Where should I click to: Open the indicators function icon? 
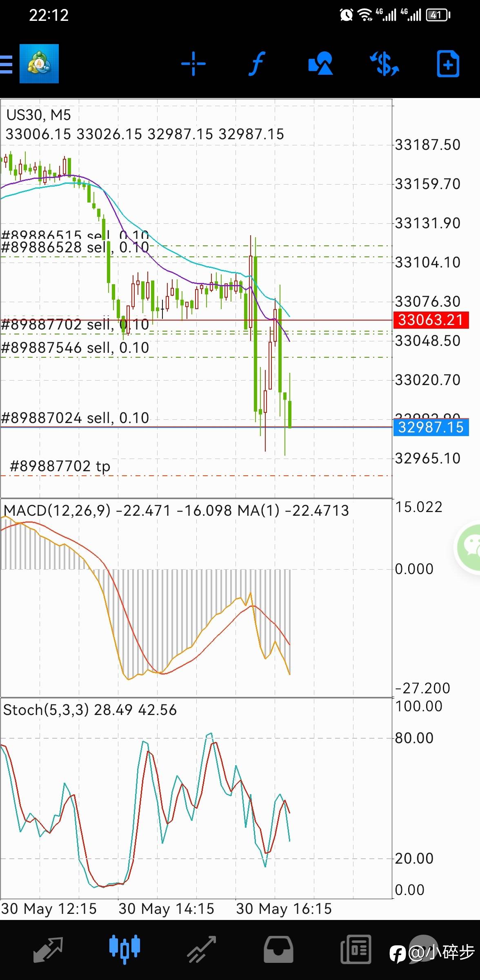257,64
